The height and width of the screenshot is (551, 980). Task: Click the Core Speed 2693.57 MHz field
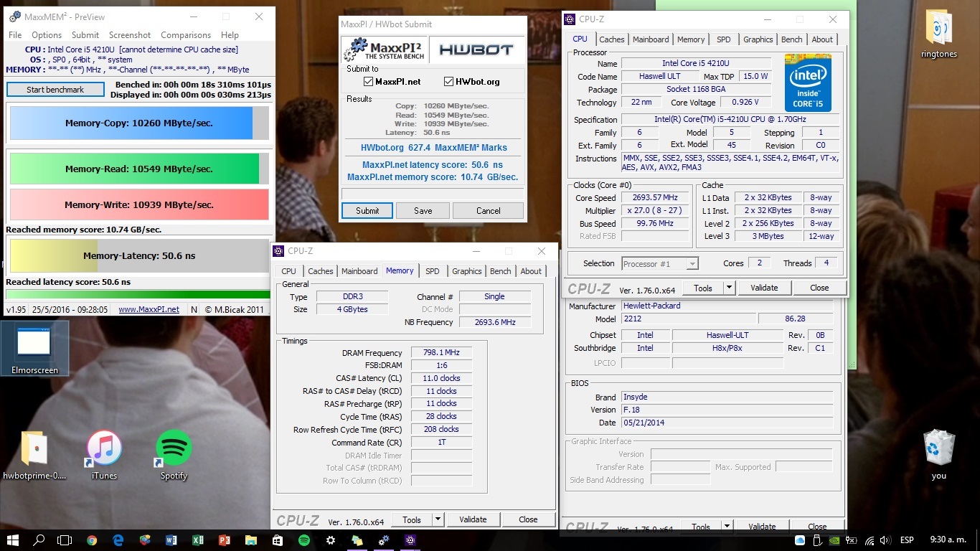tap(655, 198)
